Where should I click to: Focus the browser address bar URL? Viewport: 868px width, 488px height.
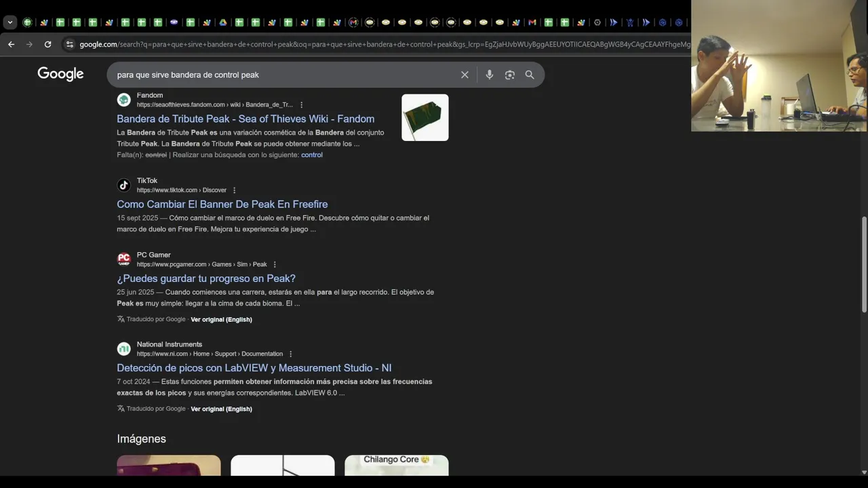(384, 44)
